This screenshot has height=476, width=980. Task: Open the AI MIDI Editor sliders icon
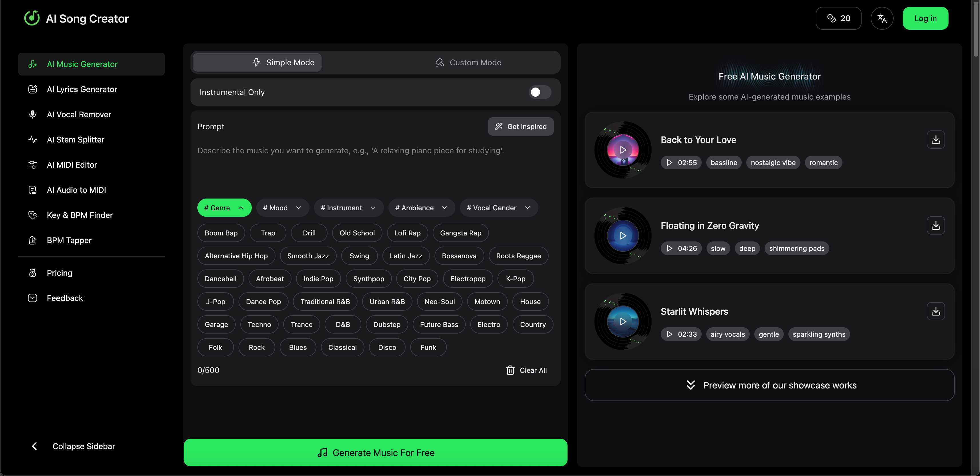(33, 165)
